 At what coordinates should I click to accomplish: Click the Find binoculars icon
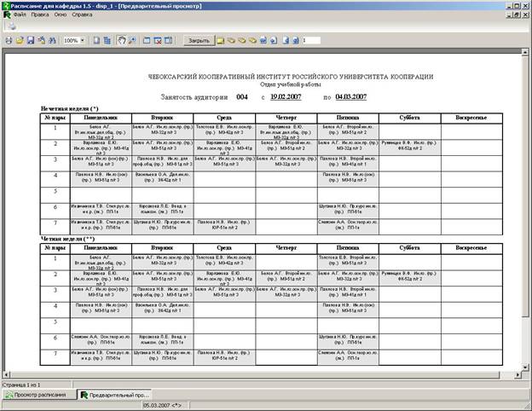[50, 40]
